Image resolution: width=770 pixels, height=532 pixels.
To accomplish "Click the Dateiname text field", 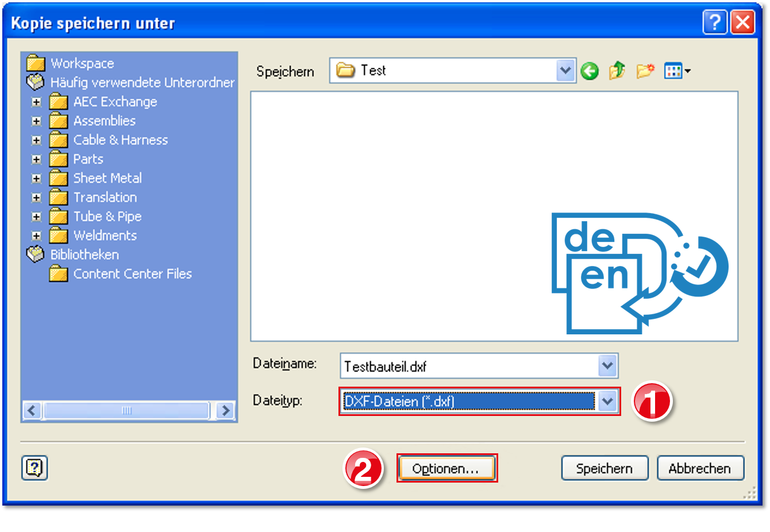I will [x=468, y=367].
